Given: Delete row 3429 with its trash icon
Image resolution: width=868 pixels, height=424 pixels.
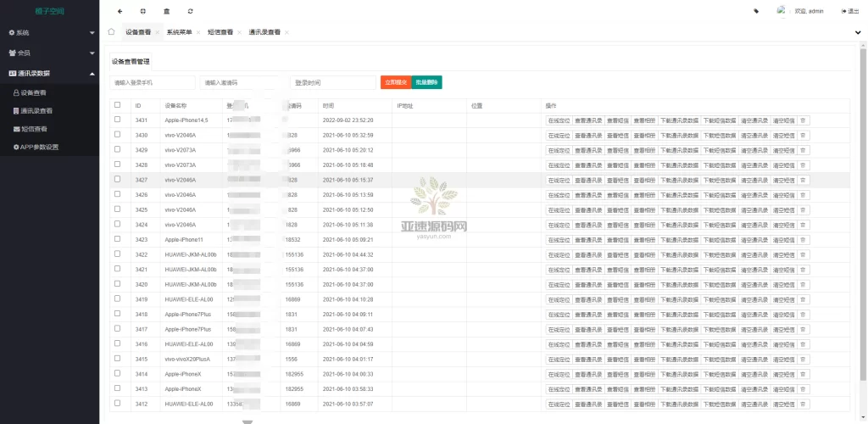Looking at the screenshot, I should coord(804,150).
